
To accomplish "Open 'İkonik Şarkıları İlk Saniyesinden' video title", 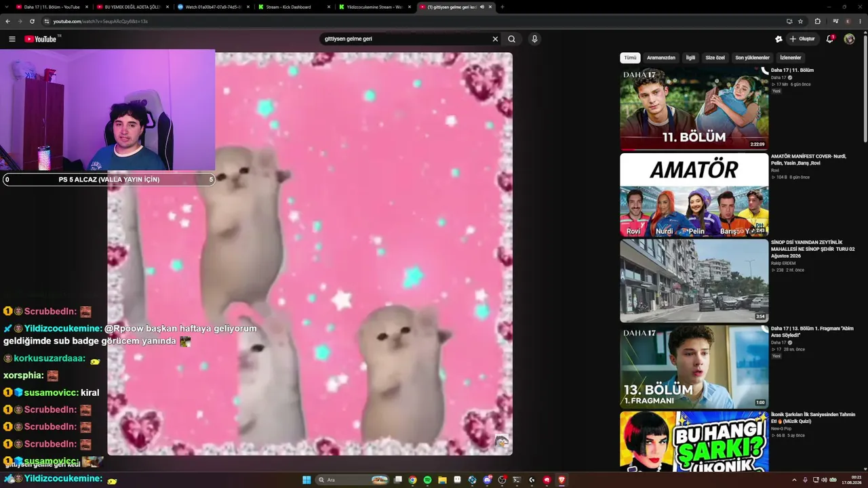I will (813, 418).
